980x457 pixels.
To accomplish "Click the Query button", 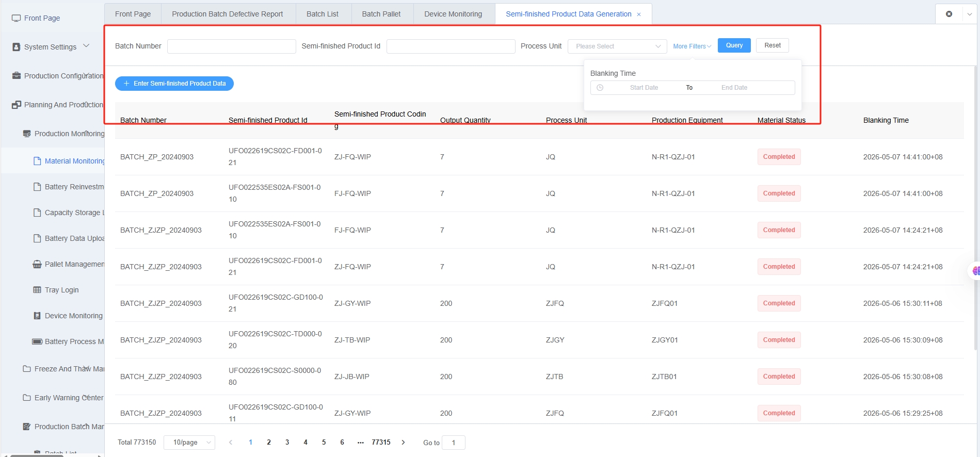I will (x=734, y=45).
